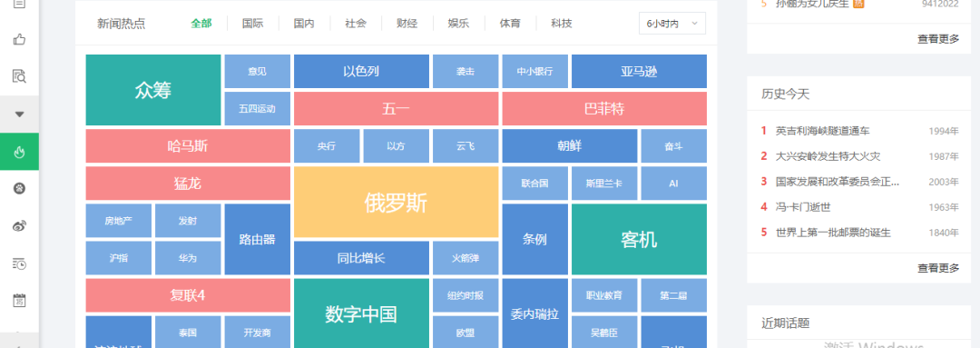Open history item 冯·卡门逝世
This screenshot has height=348, width=980.
click(803, 207)
